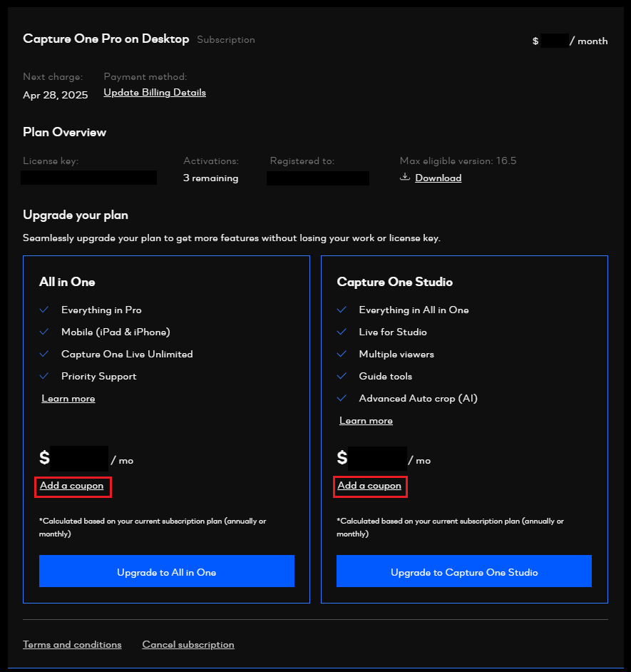This screenshot has width=631, height=672.
Task: Click the License key label
Action: click(51, 161)
